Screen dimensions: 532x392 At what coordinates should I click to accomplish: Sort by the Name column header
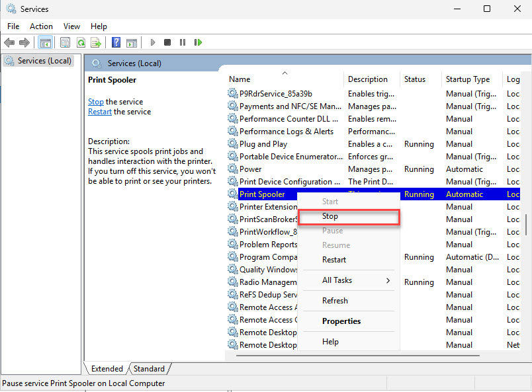pos(285,79)
